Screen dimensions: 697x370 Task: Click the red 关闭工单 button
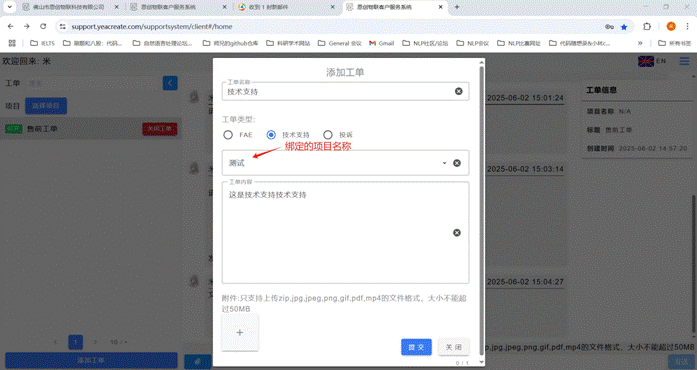(160, 129)
